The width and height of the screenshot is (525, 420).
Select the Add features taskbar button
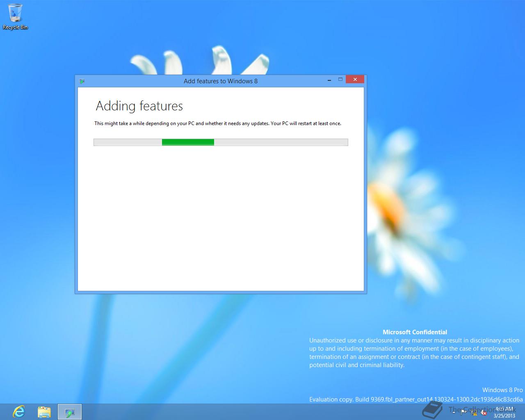[x=69, y=411]
